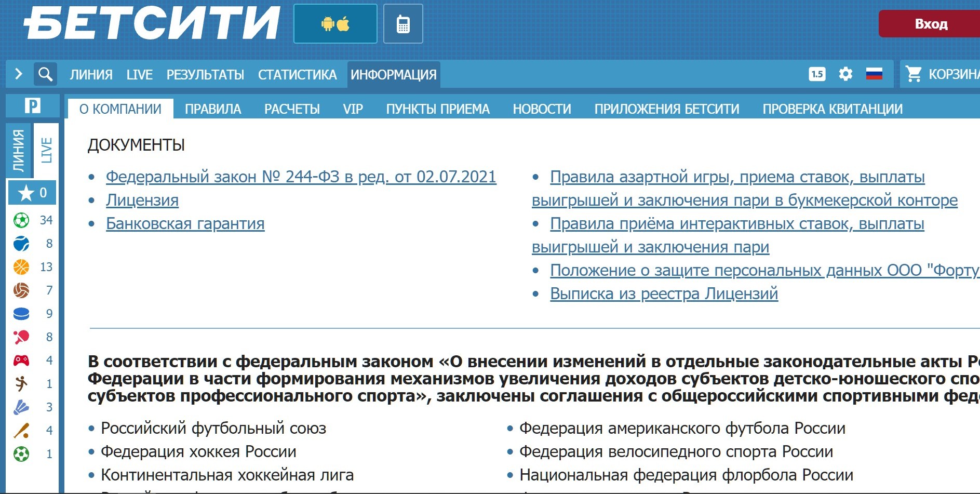
Task: Open favorites via the star icon
Action: (x=26, y=193)
